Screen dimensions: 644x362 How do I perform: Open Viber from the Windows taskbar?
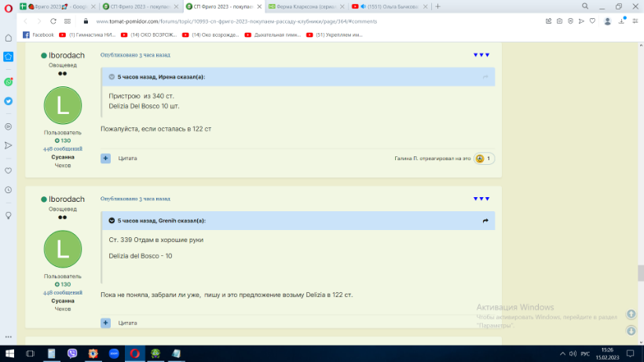(x=72, y=353)
